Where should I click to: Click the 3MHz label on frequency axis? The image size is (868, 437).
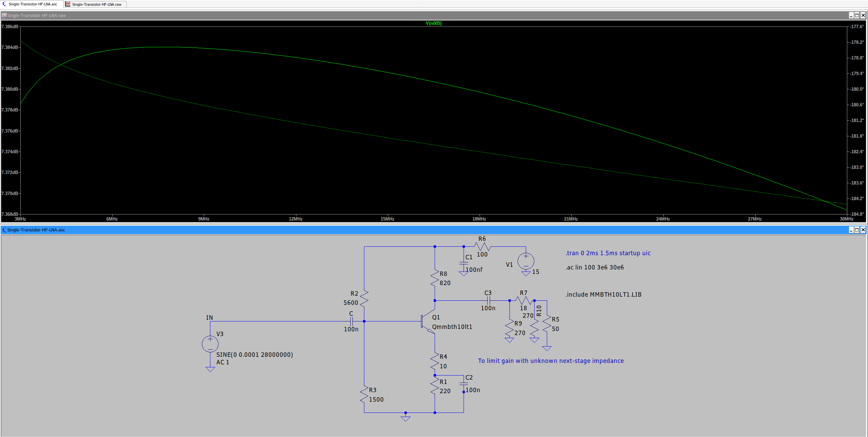coord(20,219)
